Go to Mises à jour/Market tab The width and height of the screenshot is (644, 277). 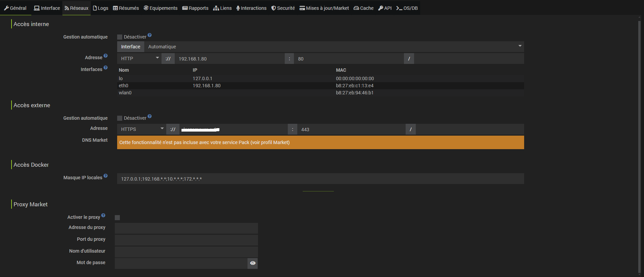(x=324, y=8)
